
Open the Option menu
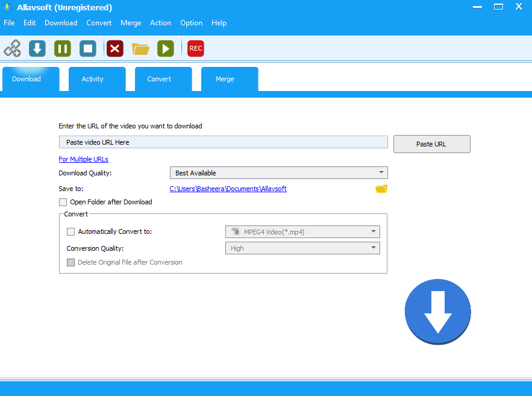click(192, 23)
